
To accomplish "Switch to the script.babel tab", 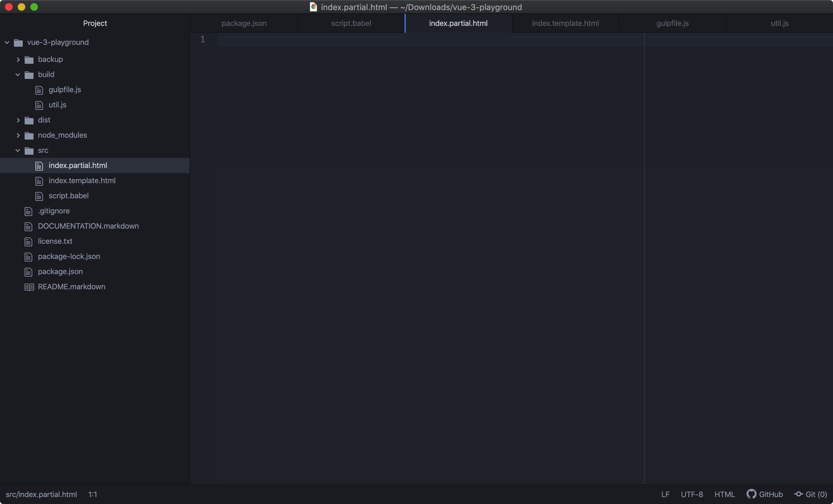I will (x=351, y=23).
